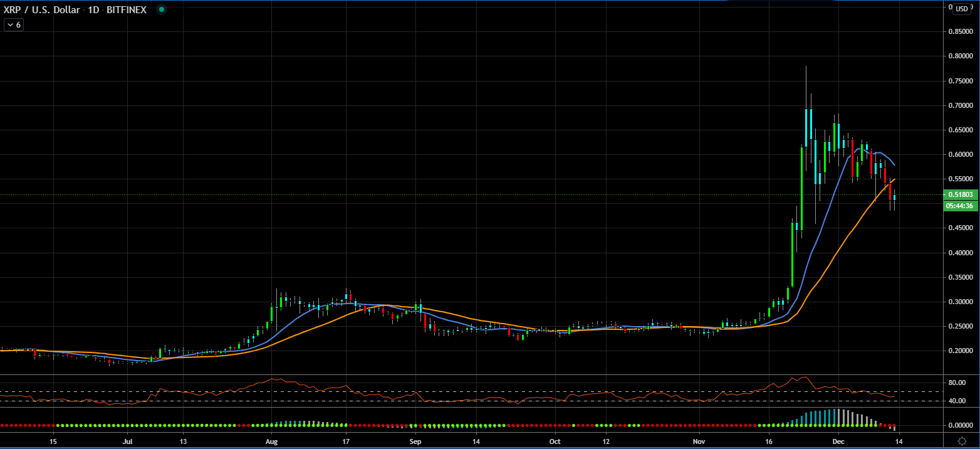Click the 0.35000 price axis label
This screenshot has height=449, width=980.
coord(961,277)
